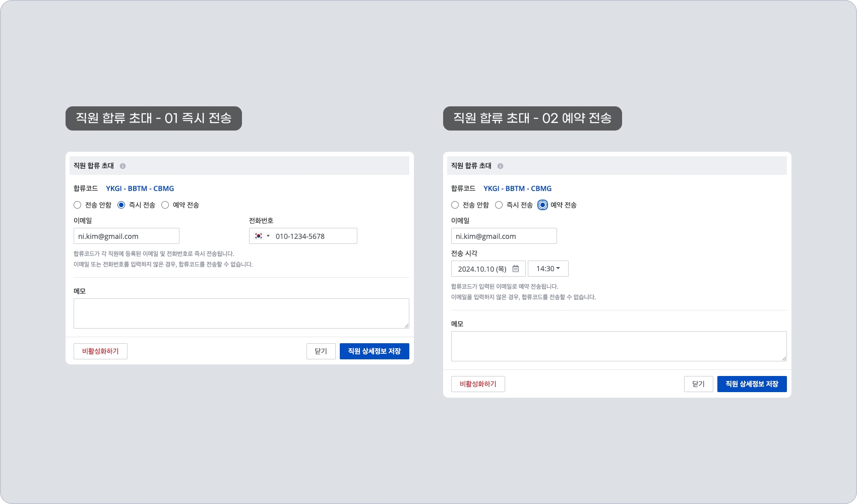Open the 2024.10.10 (목) date picker
The height and width of the screenshot is (504, 857).
click(482, 269)
